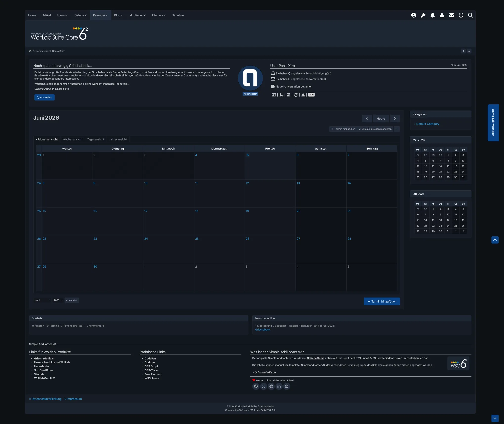Click small Termin hinzufügen link above calendar
Viewport: 504px width, 424px height.
point(343,129)
